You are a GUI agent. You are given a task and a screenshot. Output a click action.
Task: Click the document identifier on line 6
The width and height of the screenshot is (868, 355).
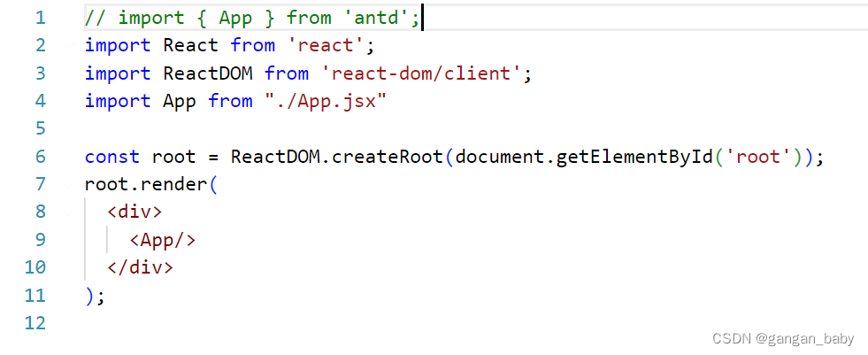click(x=499, y=157)
